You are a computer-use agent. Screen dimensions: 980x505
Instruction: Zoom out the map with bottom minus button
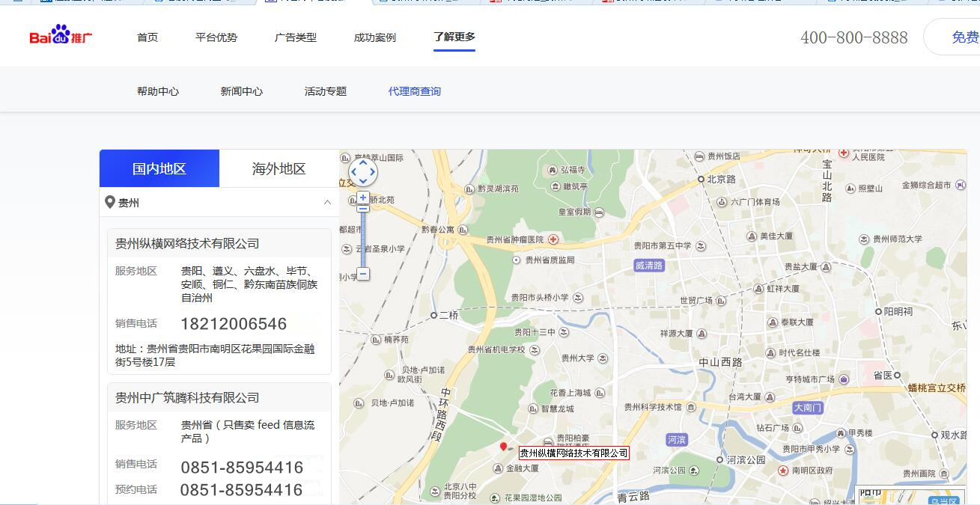tap(363, 274)
